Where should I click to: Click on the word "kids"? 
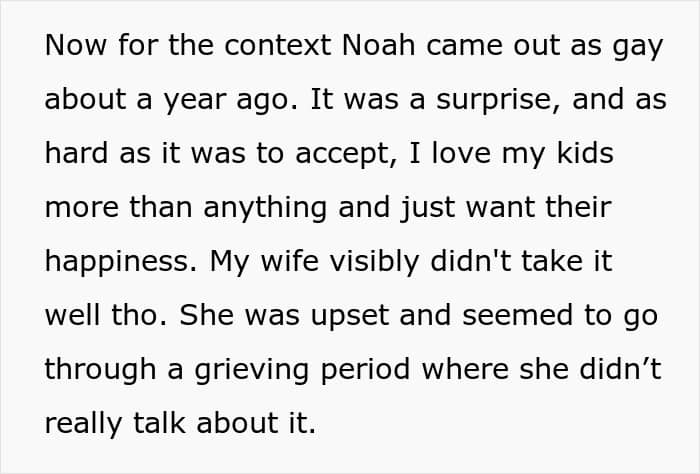tap(583, 155)
